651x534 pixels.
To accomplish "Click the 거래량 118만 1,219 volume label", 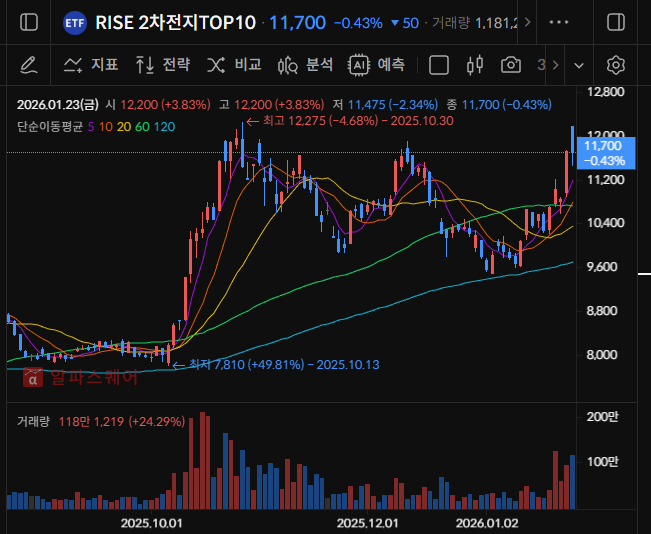I will [x=101, y=421].
